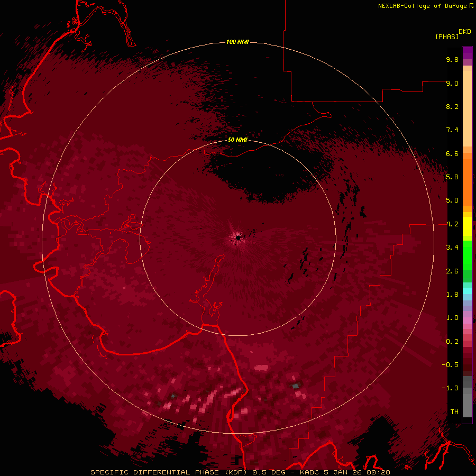Click the -1.3 value on color scale

450,388
